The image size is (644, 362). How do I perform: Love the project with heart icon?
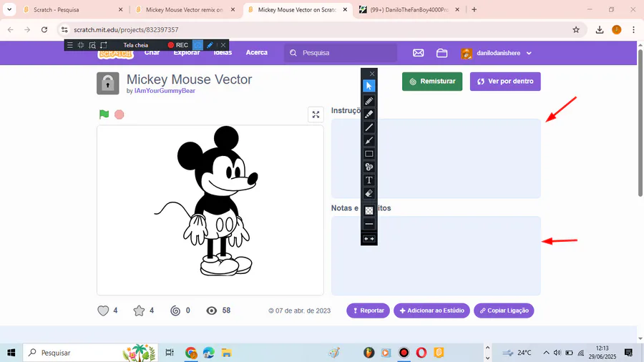click(103, 310)
